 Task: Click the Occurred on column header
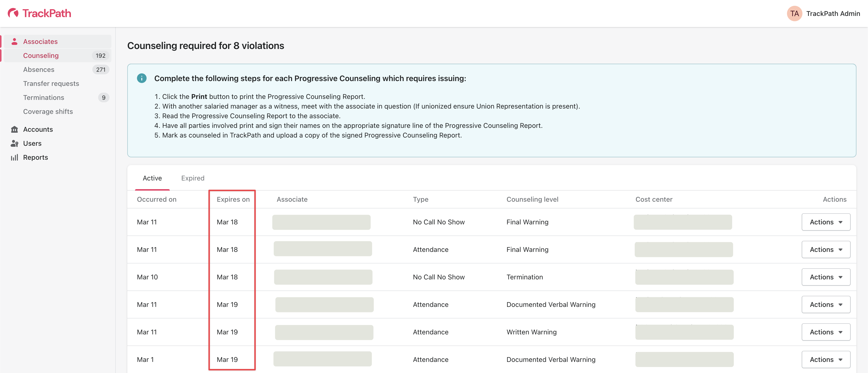tap(156, 199)
